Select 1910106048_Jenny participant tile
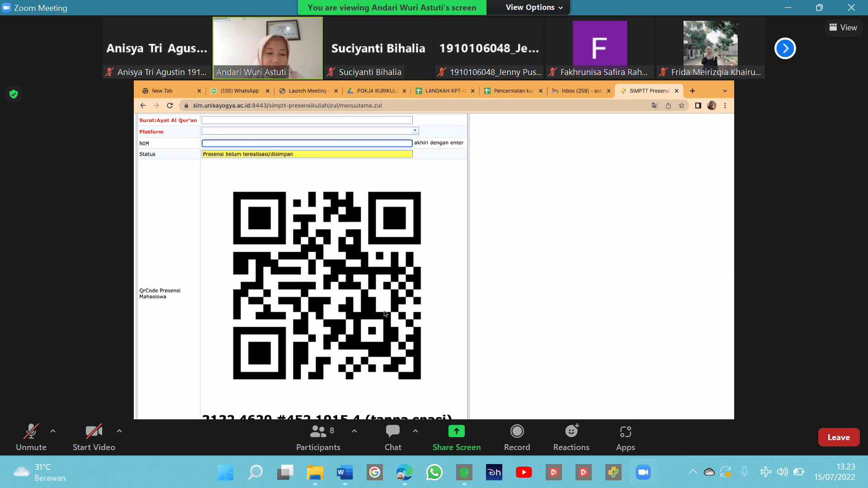The image size is (868, 488). point(489,48)
